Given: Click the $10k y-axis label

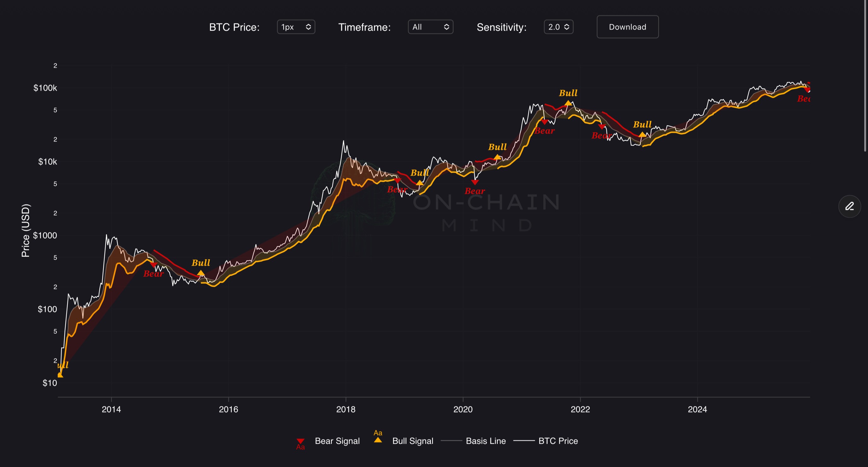Looking at the screenshot, I should click(x=48, y=162).
